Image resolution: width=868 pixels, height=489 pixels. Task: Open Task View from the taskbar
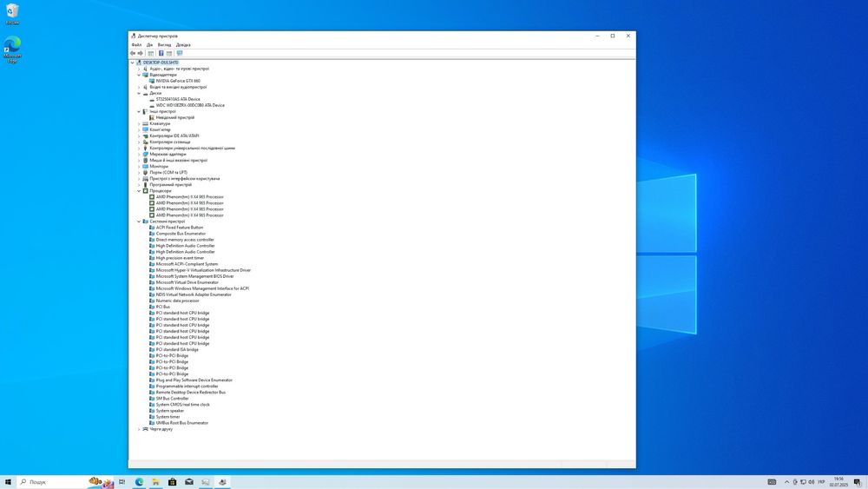(122, 482)
